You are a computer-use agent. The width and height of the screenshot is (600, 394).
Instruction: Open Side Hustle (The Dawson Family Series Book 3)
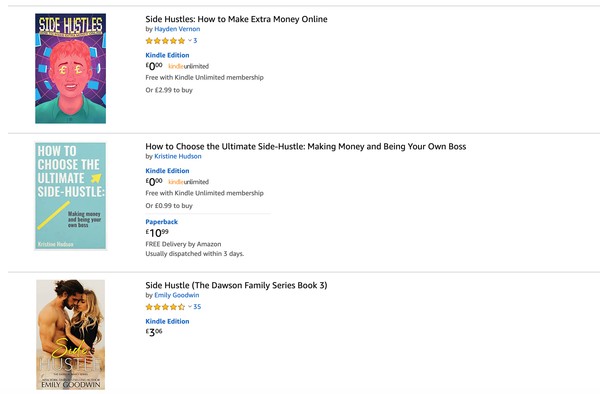(236, 285)
